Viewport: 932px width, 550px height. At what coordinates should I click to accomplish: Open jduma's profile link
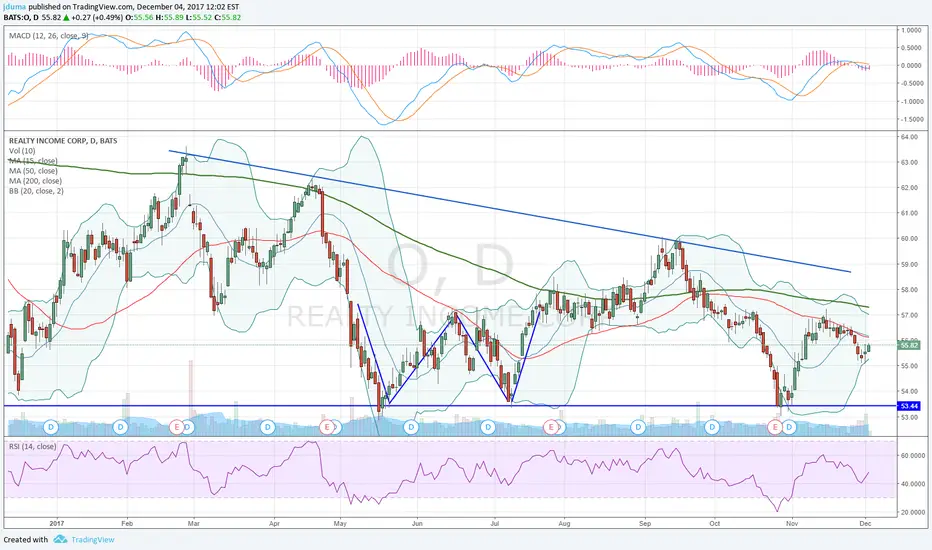point(15,7)
